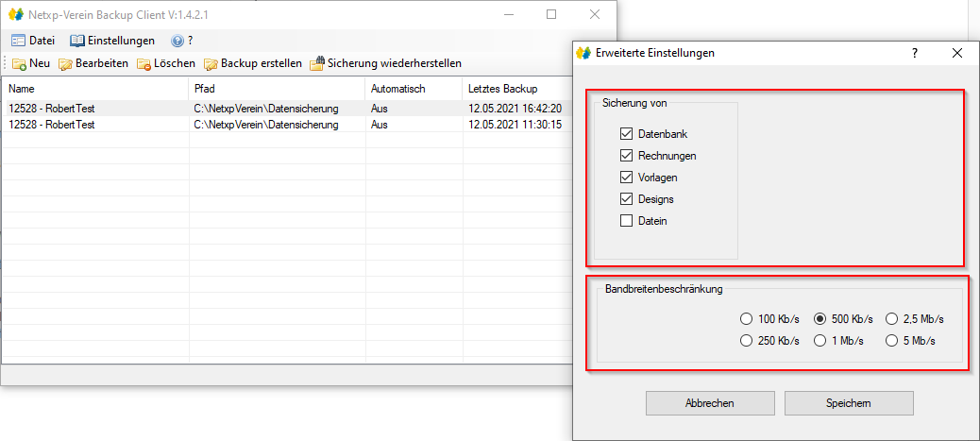Sort list by Automatisch column header
This screenshot has width=980, height=441.
pos(414,89)
